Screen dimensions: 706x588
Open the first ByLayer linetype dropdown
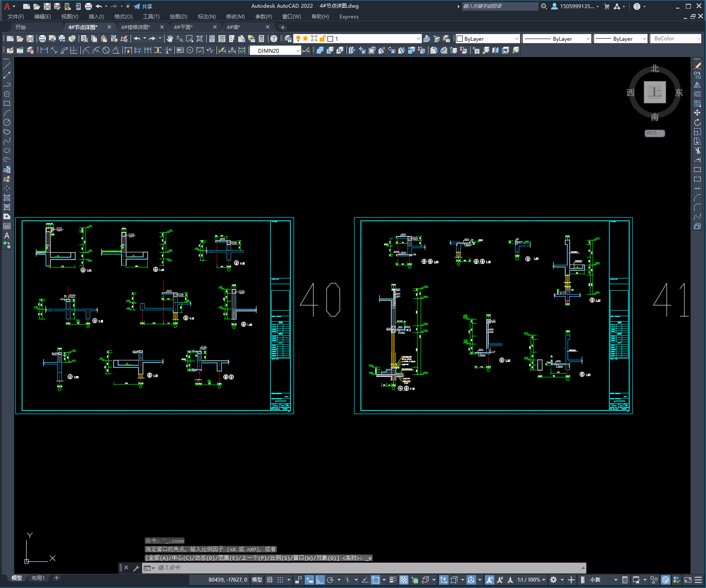[x=557, y=39]
